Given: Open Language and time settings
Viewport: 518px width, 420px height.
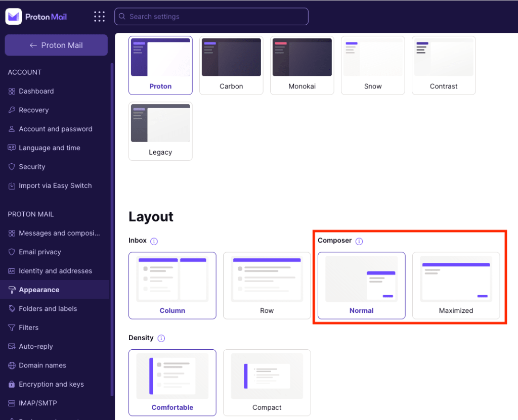Looking at the screenshot, I should click(49, 148).
